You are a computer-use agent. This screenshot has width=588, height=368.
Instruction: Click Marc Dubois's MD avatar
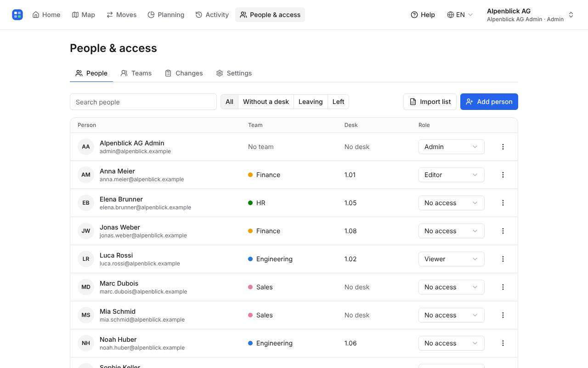click(x=86, y=287)
